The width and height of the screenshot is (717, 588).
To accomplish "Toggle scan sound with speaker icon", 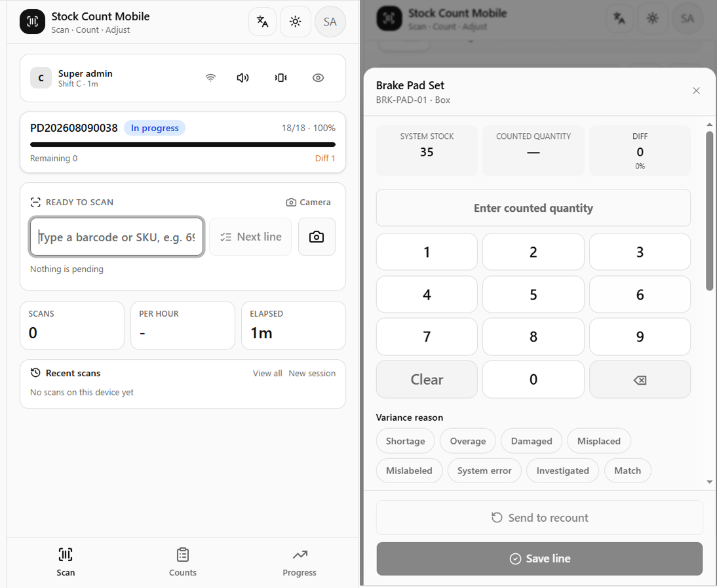I will point(242,78).
